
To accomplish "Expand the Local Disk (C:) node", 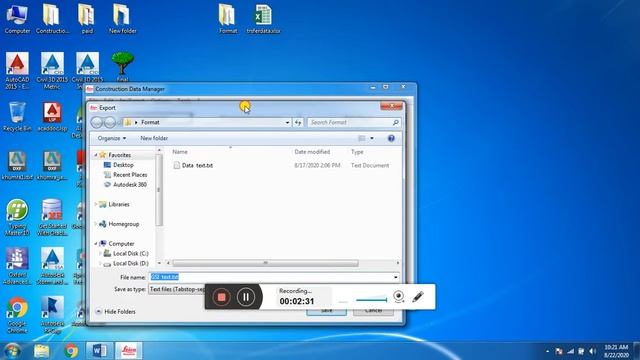I will 101,253.
